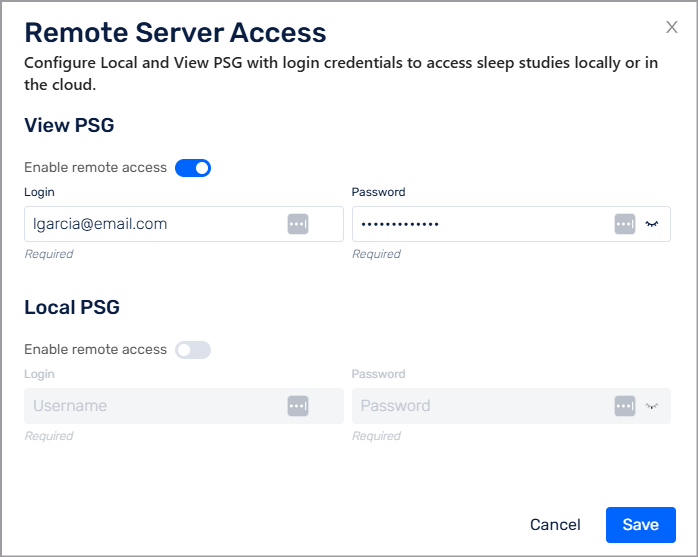Click 'Required' under View PSG Password
The width and height of the screenshot is (698, 557).
point(377,254)
